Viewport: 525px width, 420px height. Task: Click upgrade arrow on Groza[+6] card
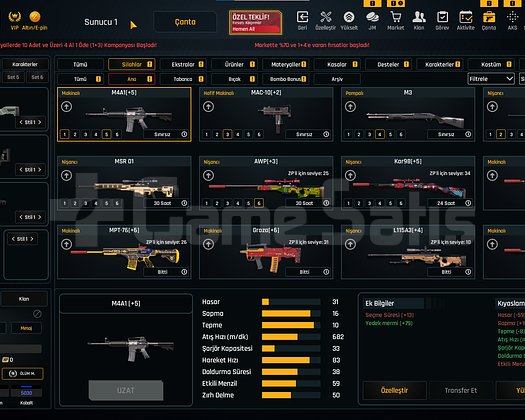208,244
